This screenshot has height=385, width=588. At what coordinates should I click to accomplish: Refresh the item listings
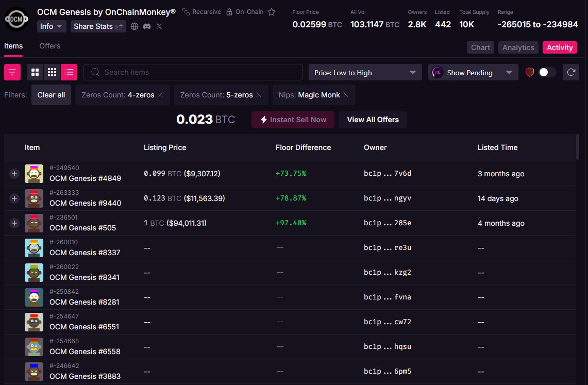click(571, 72)
